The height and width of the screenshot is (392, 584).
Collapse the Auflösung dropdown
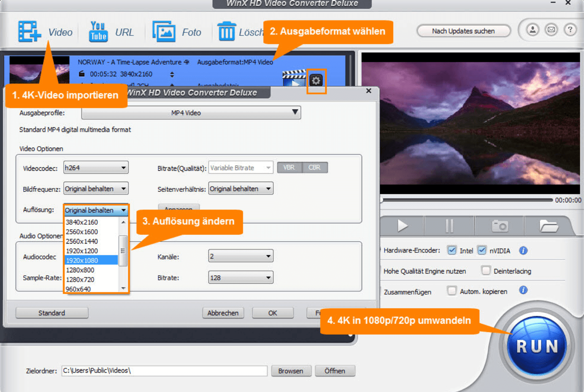click(96, 210)
